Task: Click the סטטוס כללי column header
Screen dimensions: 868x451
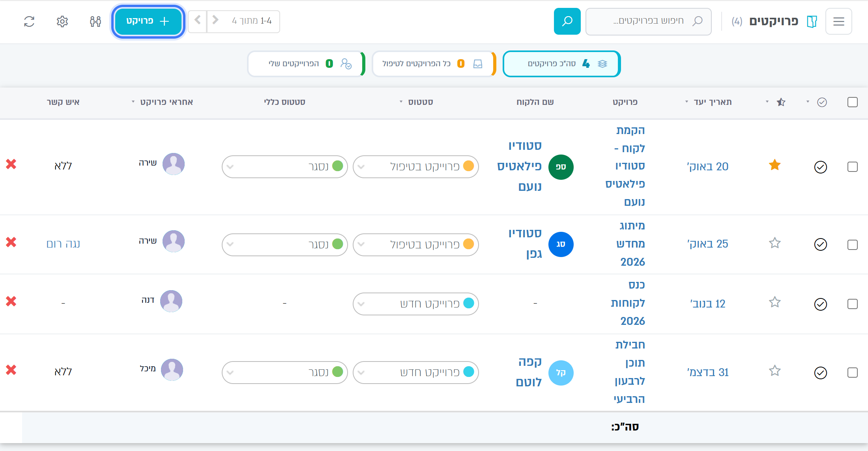Action: 284,102
